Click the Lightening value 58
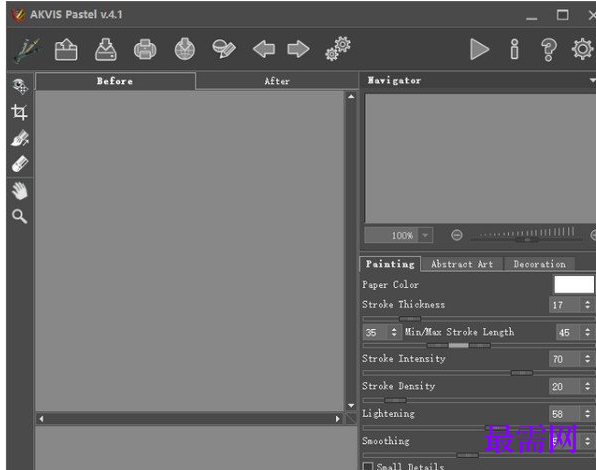The height and width of the screenshot is (470, 596). coord(564,414)
